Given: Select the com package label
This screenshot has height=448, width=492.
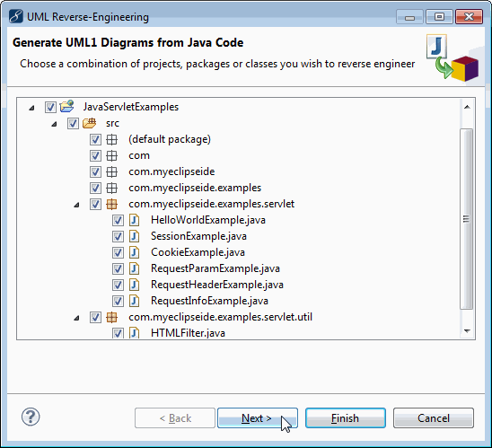Looking at the screenshot, I should click(139, 155).
